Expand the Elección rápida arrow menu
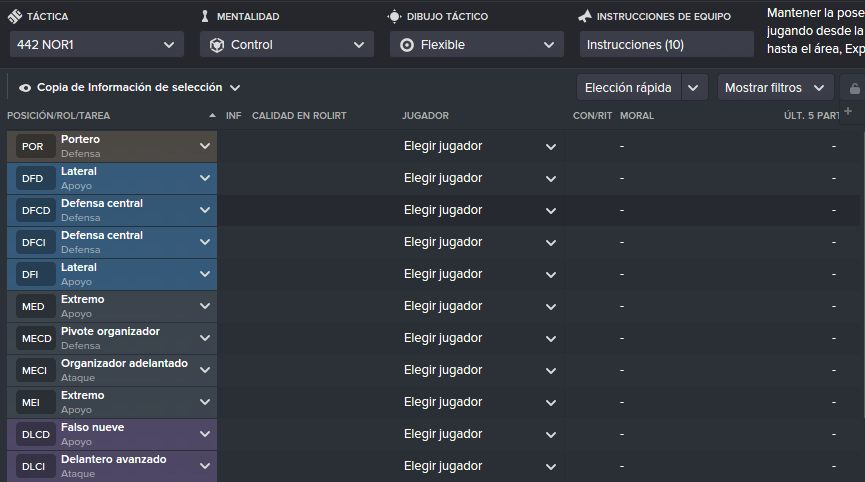 (x=694, y=88)
